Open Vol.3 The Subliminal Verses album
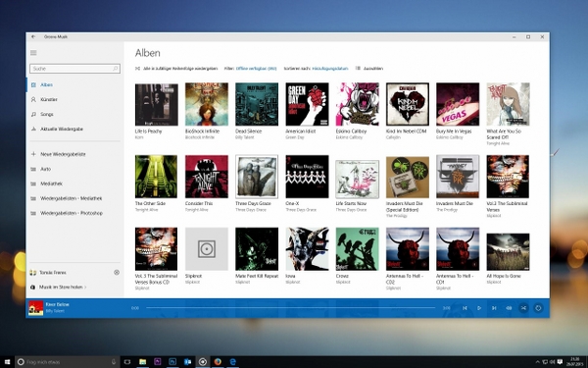 coord(508,177)
